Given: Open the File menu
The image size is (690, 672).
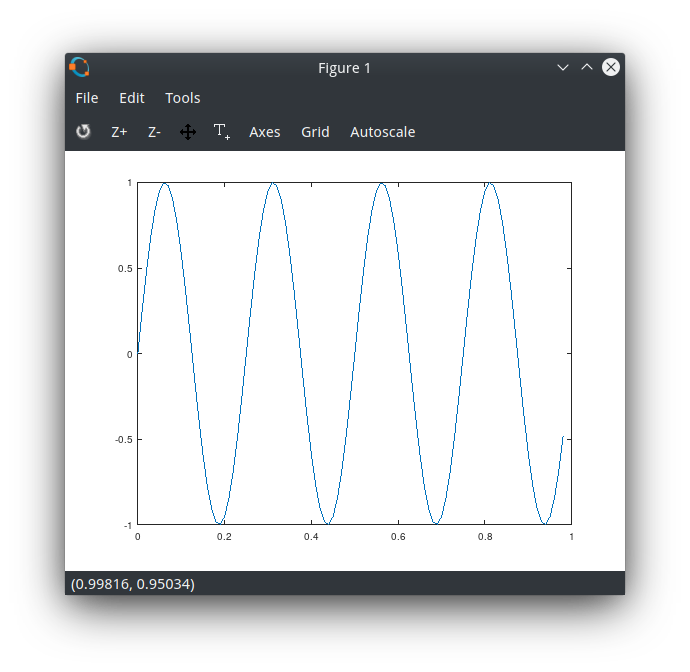Looking at the screenshot, I should tap(87, 98).
